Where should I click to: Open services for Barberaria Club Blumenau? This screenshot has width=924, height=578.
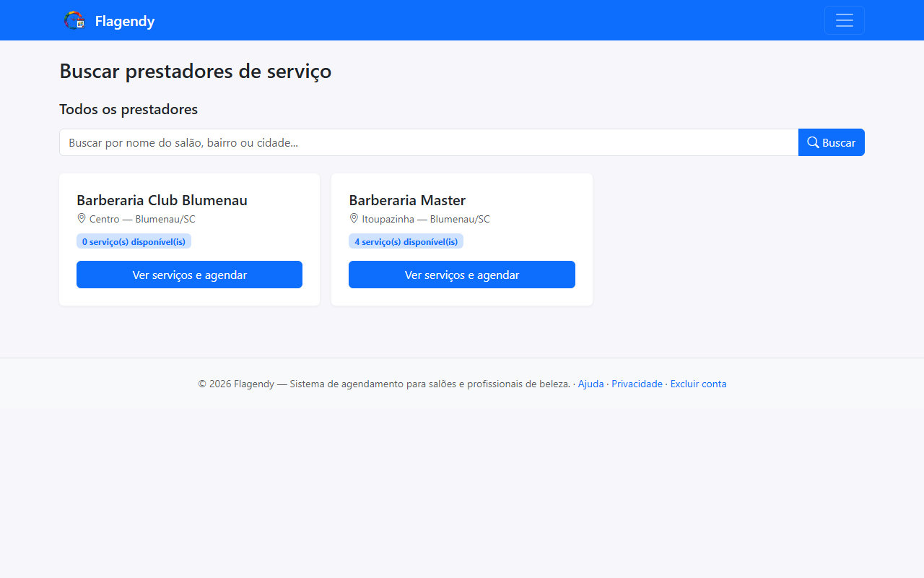[189, 275]
